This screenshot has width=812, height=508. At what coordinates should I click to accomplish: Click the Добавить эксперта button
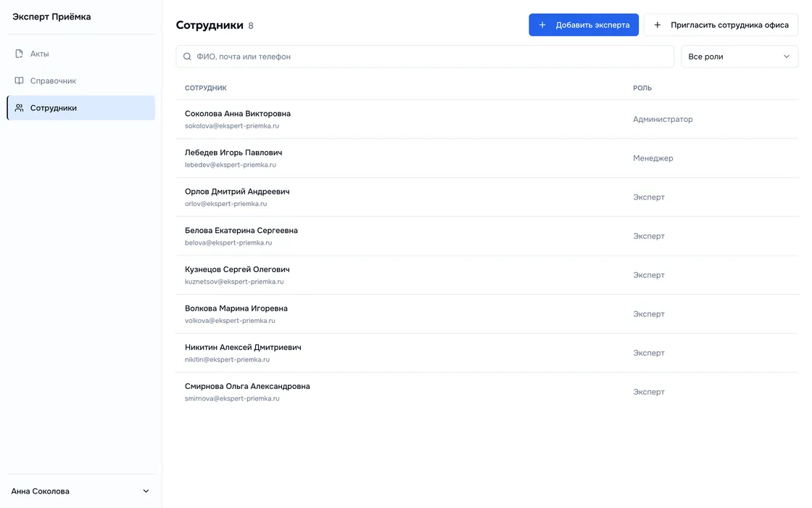pos(584,25)
